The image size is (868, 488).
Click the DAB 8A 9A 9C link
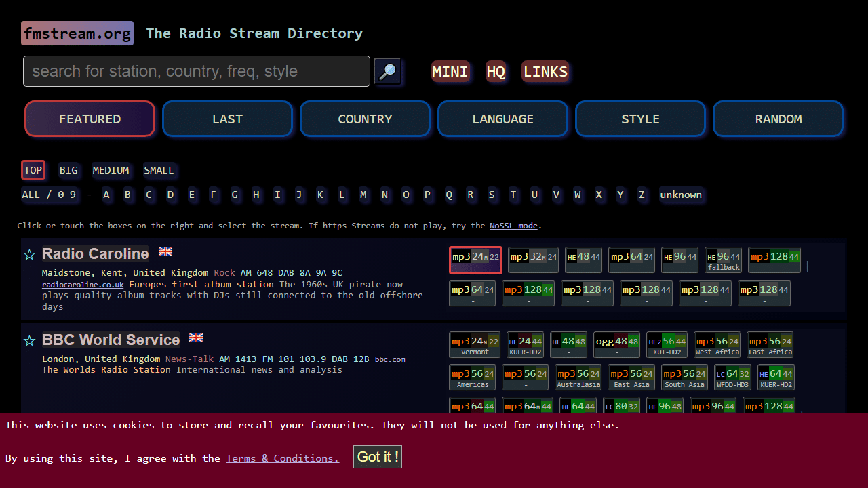tap(310, 273)
